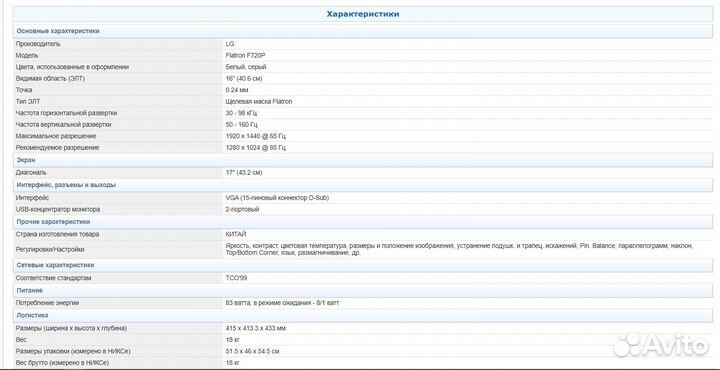Select the value '1280 x 1024 @ 85 Гц'
This screenshot has width=720, height=370.
click(x=255, y=148)
